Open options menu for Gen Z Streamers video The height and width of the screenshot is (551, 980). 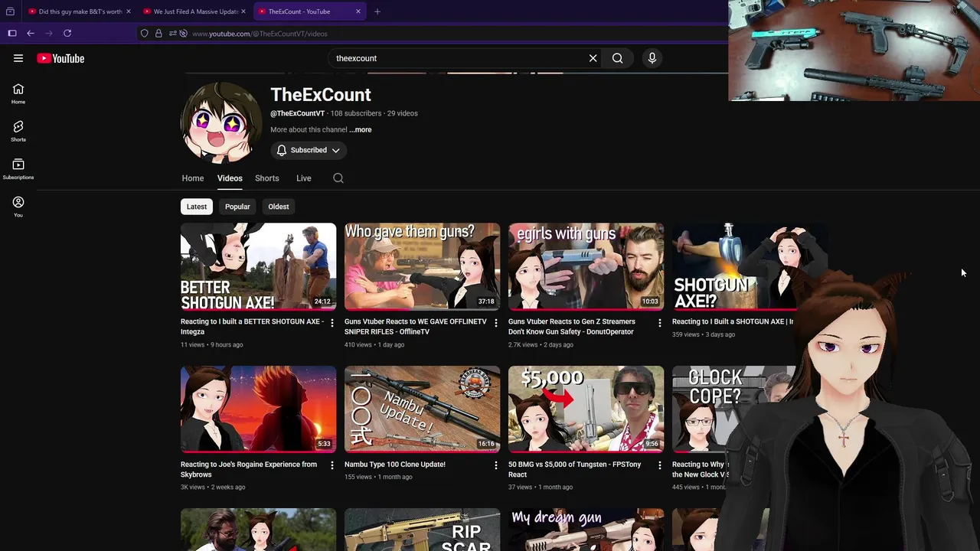pos(659,323)
